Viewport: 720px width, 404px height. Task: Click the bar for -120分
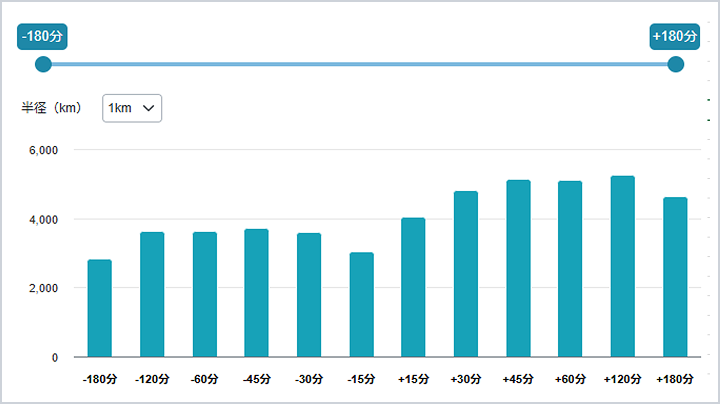click(x=152, y=294)
